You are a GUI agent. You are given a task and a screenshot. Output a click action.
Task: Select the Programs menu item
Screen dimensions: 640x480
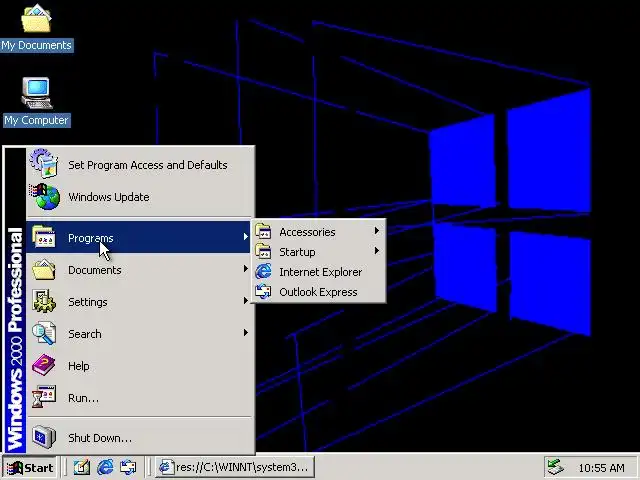tap(140, 237)
